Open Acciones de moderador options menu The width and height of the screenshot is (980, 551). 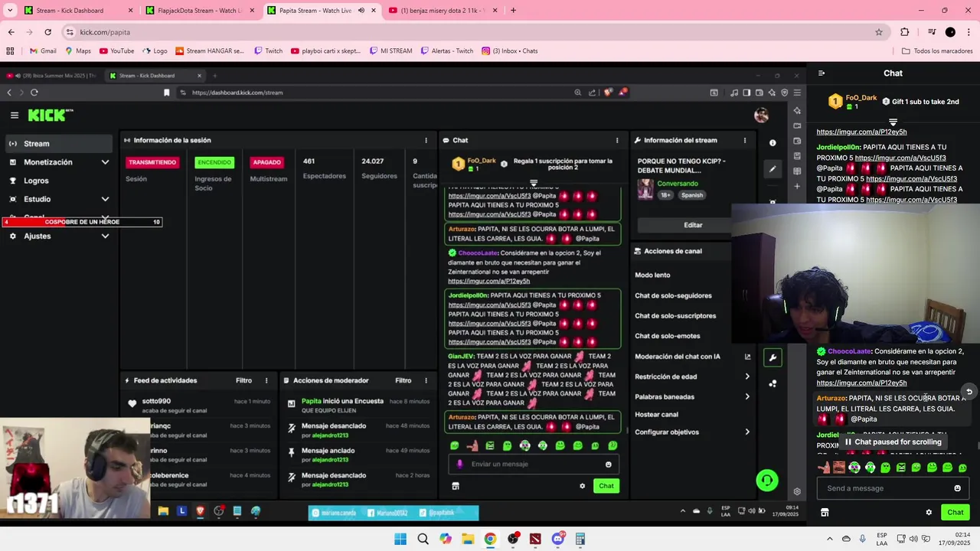point(426,380)
